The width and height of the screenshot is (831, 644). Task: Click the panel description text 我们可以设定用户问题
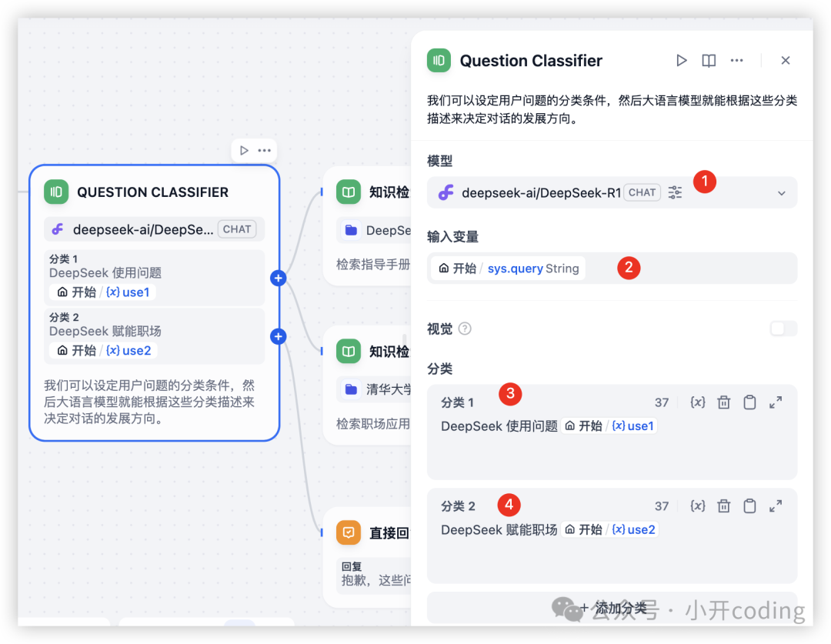(x=612, y=109)
